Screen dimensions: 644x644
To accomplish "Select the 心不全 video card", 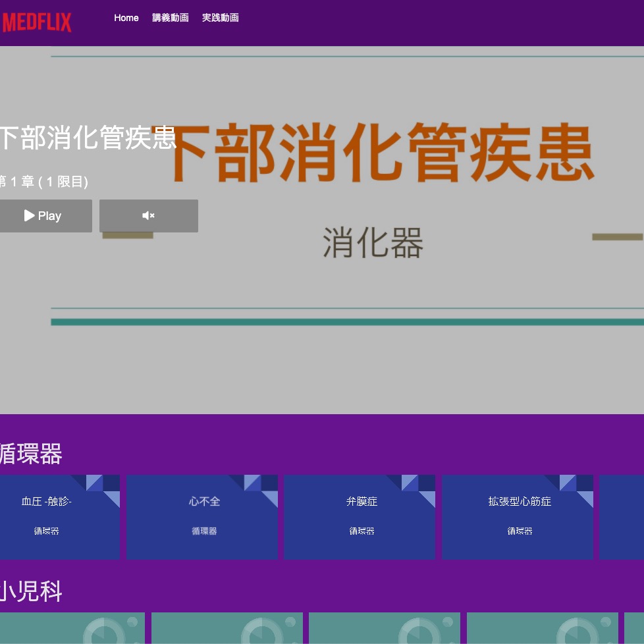I will 201,517.
